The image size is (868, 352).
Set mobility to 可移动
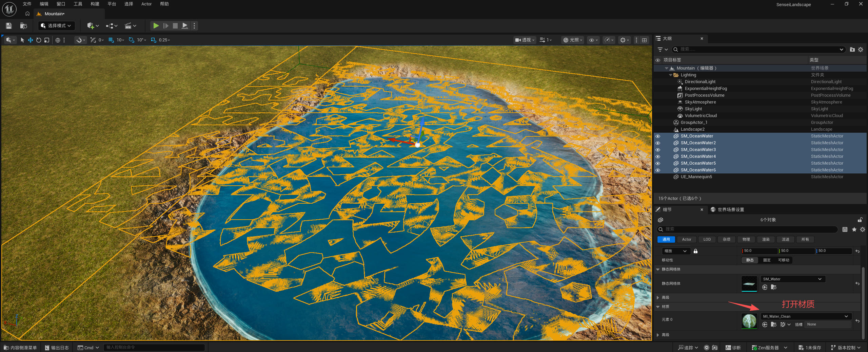tap(784, 260)
